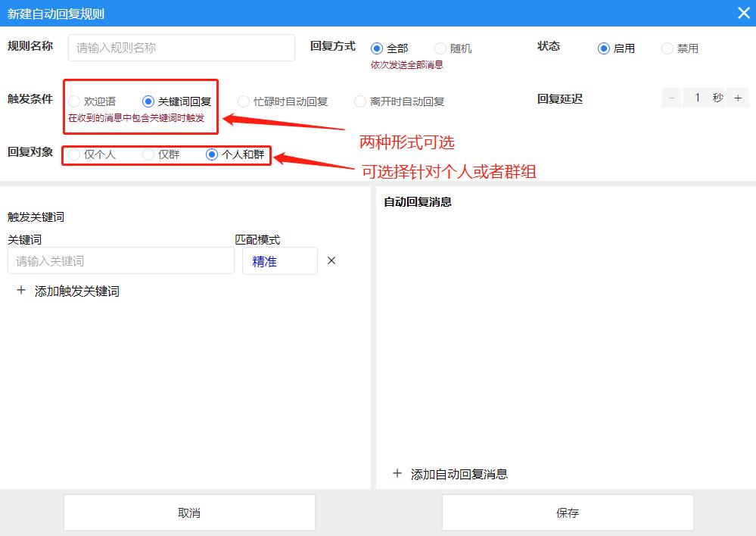Increase reply delay with the + stepper
The width and height of the screenshot is (756, 536).
[x=739, y=97]
